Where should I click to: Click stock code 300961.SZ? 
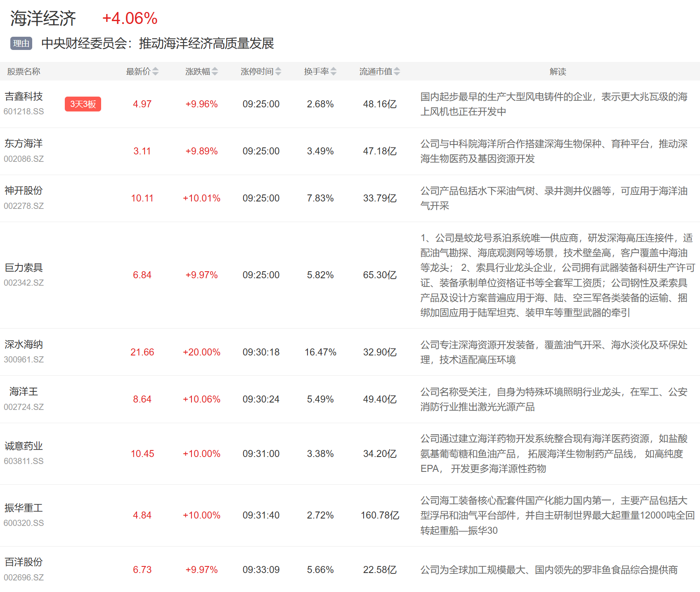[24, 360]
